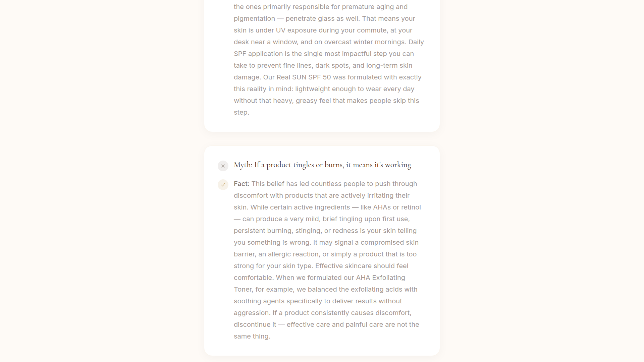Click the words "AHA Exfoliating" in the paragraph
The width and height of the screenshot is (644, 362).
[x=380, y=278]
